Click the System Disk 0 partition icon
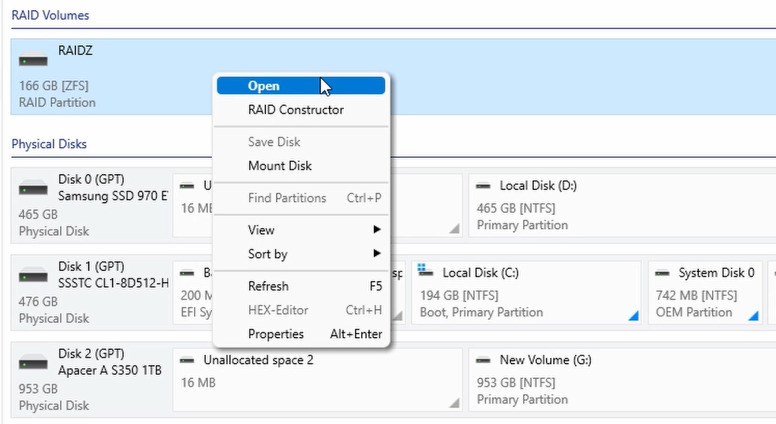Screen dimensions: 776x424 (x=662, y=273)
